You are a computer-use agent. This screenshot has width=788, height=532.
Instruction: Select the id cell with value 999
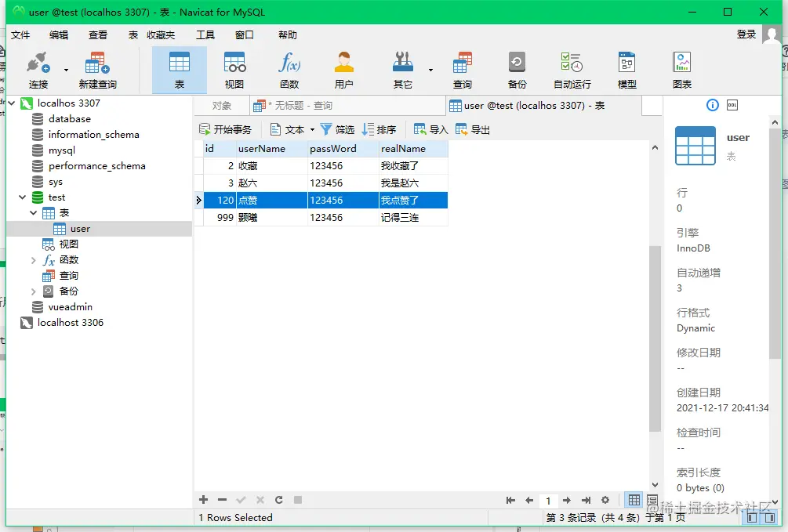click(x=220, y=218)
